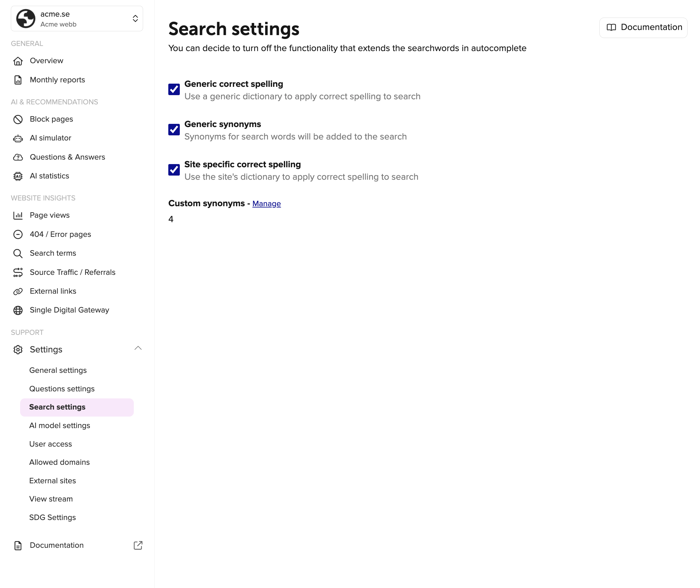Viewport: 700px width, 588px height.
Task: Click the Overview home icon
Action: click(x=18, y=61)
